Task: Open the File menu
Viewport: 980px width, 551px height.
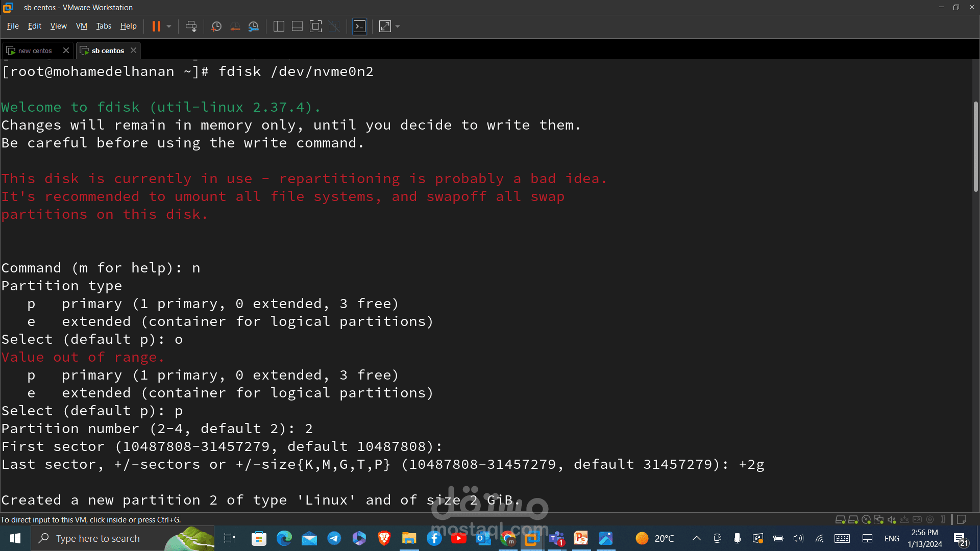Action: point(13,26)
